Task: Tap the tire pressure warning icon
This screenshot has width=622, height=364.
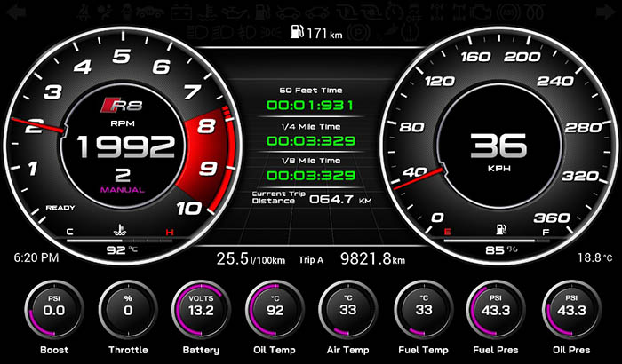Action: (x=410, y=32)
